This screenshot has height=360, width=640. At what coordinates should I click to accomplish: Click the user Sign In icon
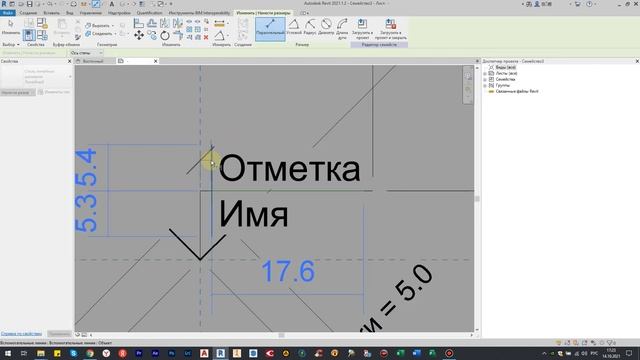537,4
